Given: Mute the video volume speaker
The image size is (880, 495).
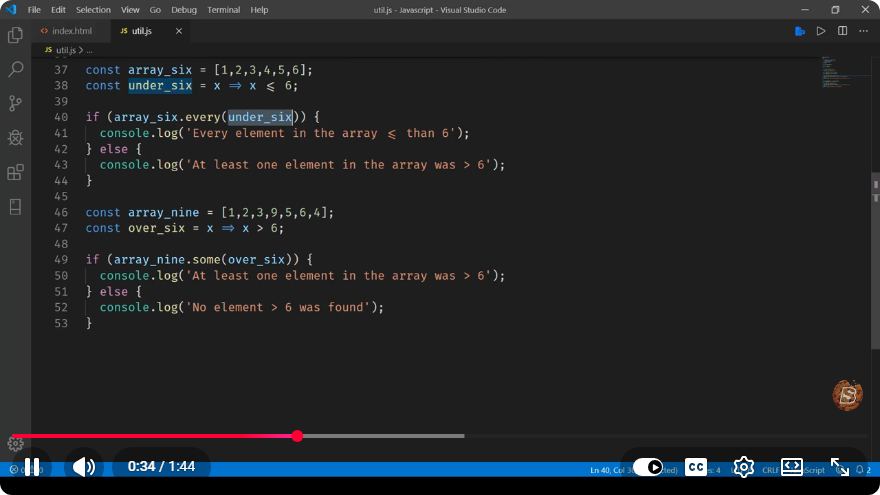Looking at the screenshot, I should 84,467.
